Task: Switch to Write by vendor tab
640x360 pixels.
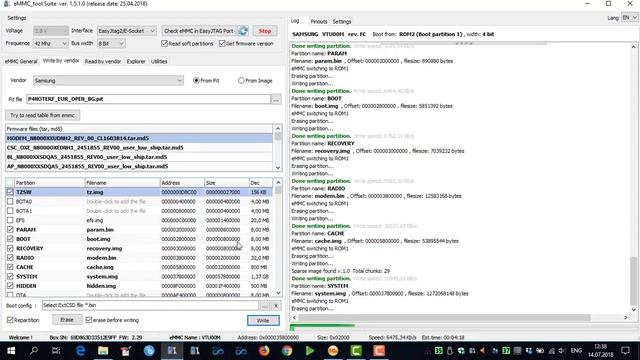Action: pos(61,61)
